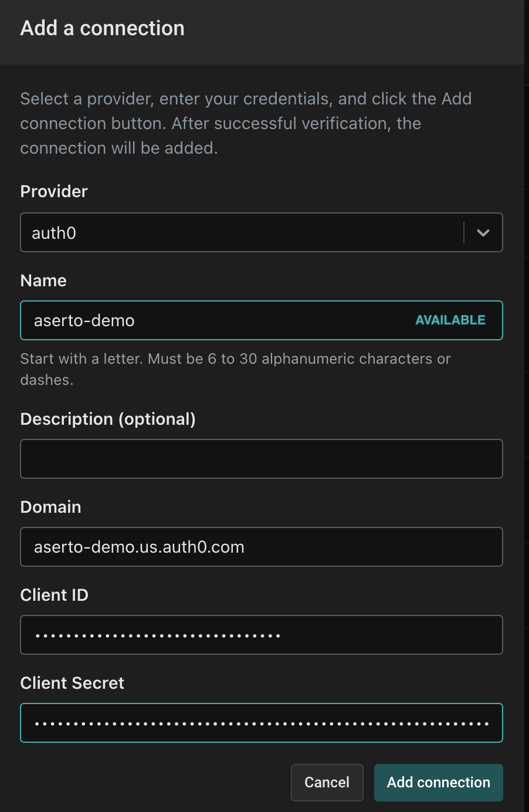Click the Provider dropdown chevron arrow

tap(483, 233)
